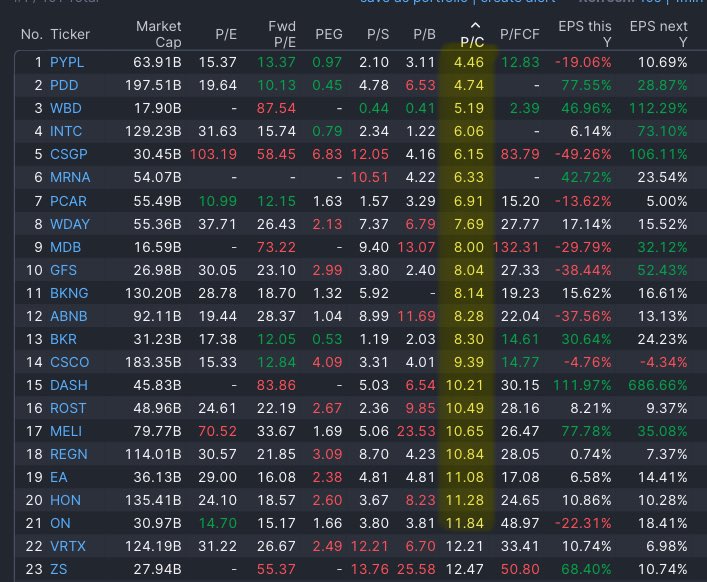The width and height of the screenshot is (707, 582).
Task: Click GFS EPS next Y 52.43%
Action: [662, 270]
